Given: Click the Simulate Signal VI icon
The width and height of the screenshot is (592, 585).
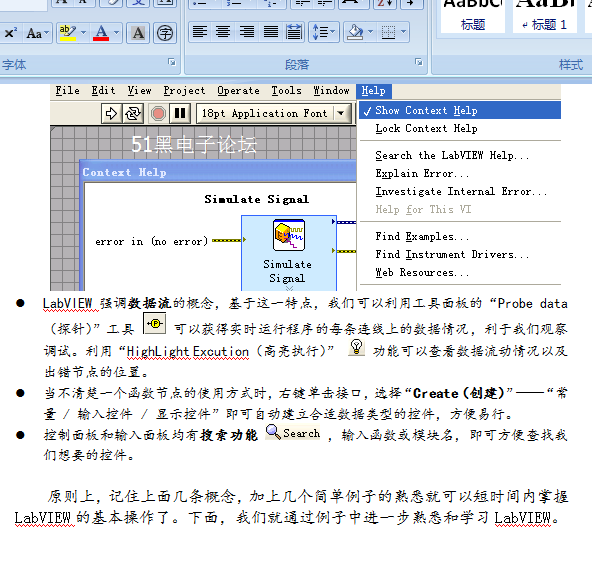Looking at the screenshot, I should pyautogui.click(x=289, y=235).
